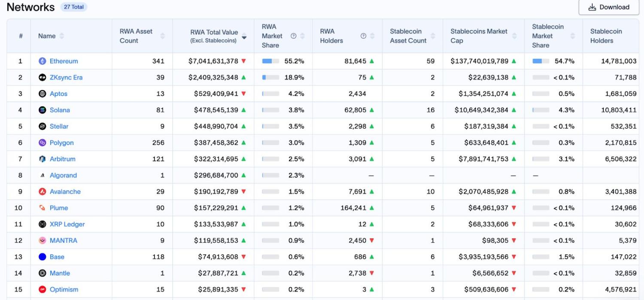Click the RWA Holders help icon
Image resolution: width=644 pixels, height=300 pixels.
363,36
